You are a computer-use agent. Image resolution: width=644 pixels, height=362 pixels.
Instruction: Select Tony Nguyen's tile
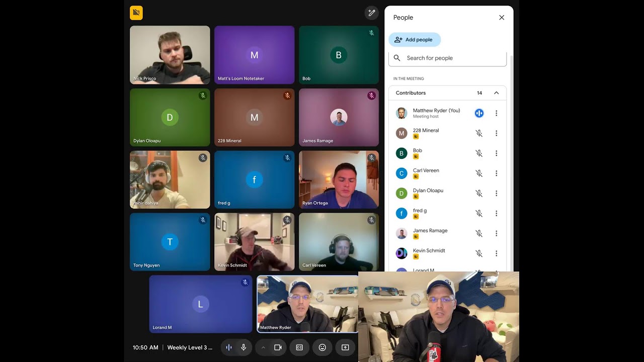click(170, 242)
